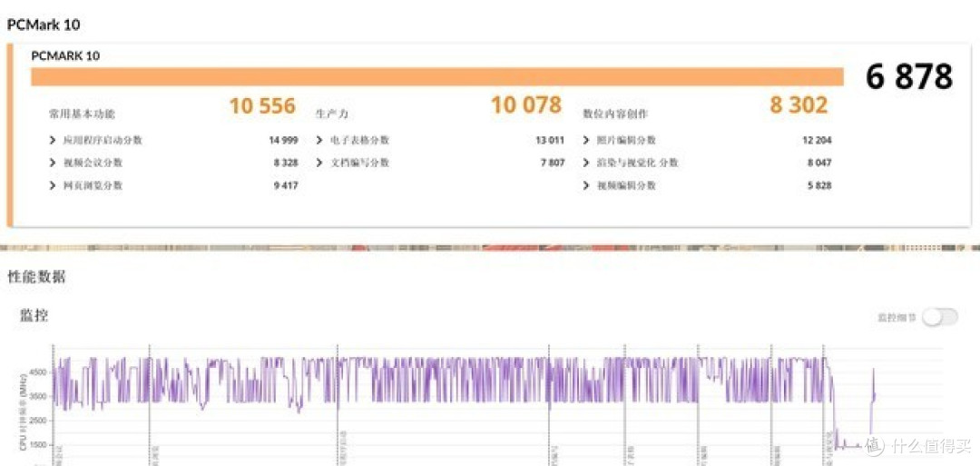This screenshot has height=466, width=980.
Task: Click the 数位内容创作 score 8 302
Action: point(799,105)
